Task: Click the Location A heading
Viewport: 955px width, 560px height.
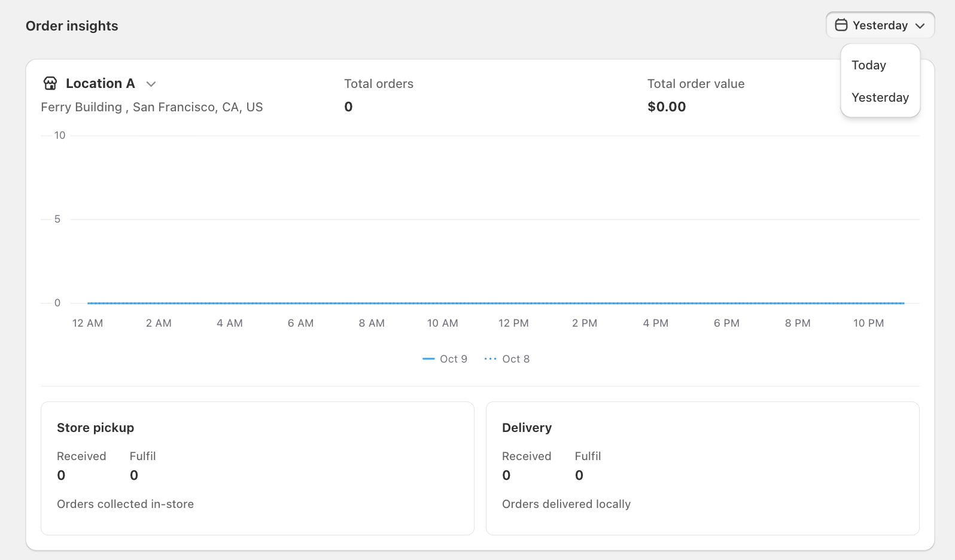Action: [101, 83]
